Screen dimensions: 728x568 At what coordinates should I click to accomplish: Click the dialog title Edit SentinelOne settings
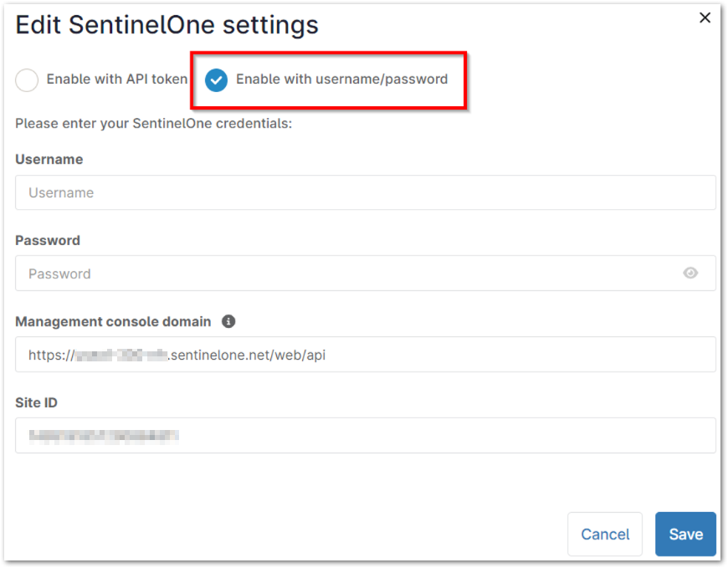[167, 24]
